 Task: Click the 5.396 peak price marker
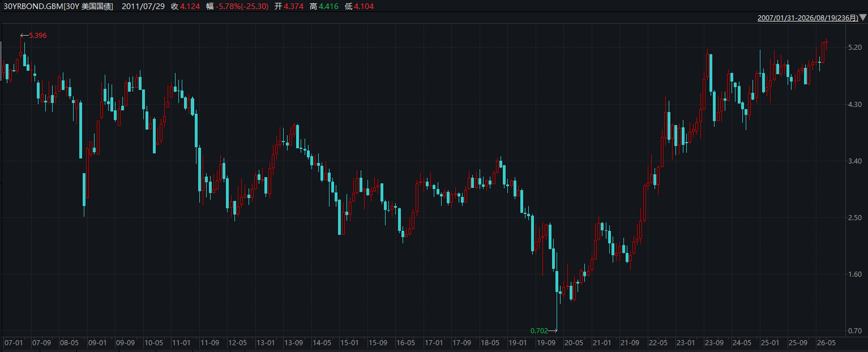tap(37, 35)
